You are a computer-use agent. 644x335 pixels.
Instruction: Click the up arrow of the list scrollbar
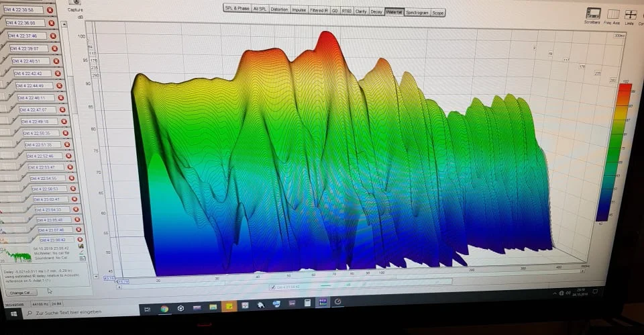click(64, 25)
